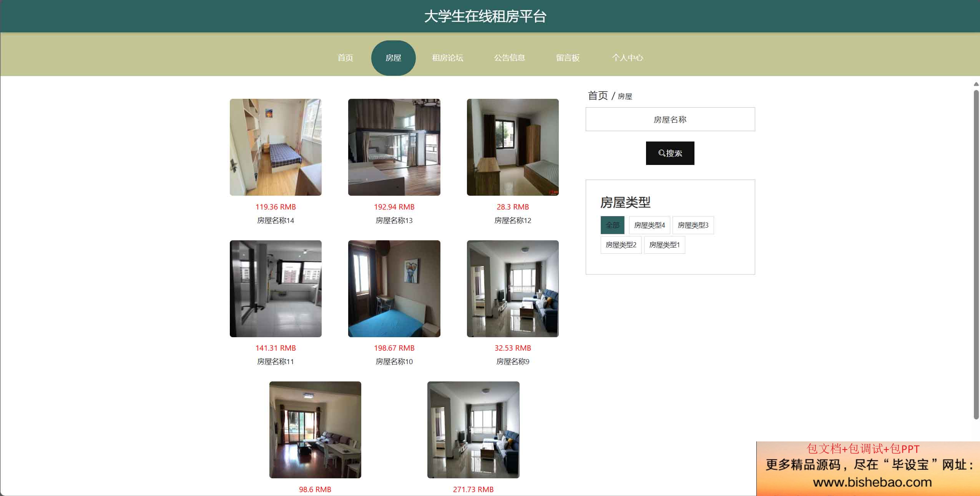Click the page scrollbar up arrow
The height and width of the screenshot is (496, 980).
pyautogui.click(x=976, y=84)
